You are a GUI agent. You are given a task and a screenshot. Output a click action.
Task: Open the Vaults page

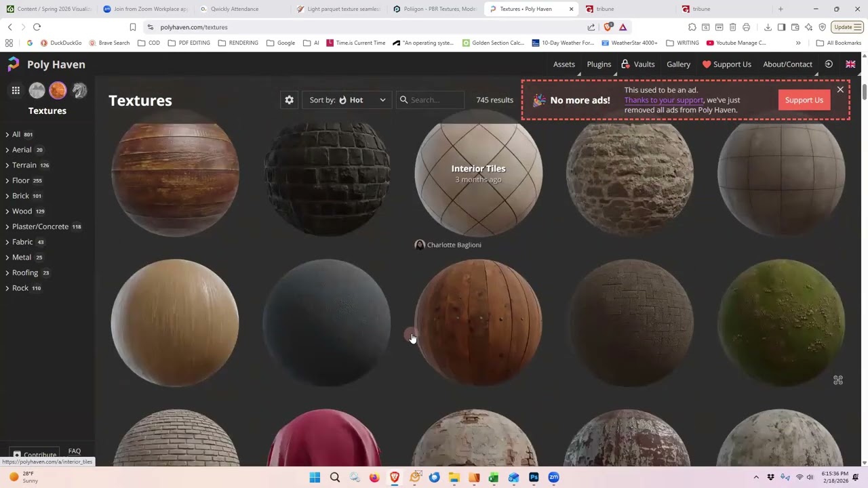click(x=638, y=64)
